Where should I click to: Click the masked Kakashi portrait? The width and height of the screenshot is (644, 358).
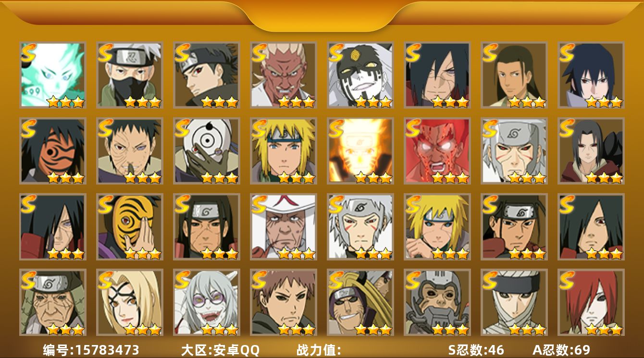point(129,74)
